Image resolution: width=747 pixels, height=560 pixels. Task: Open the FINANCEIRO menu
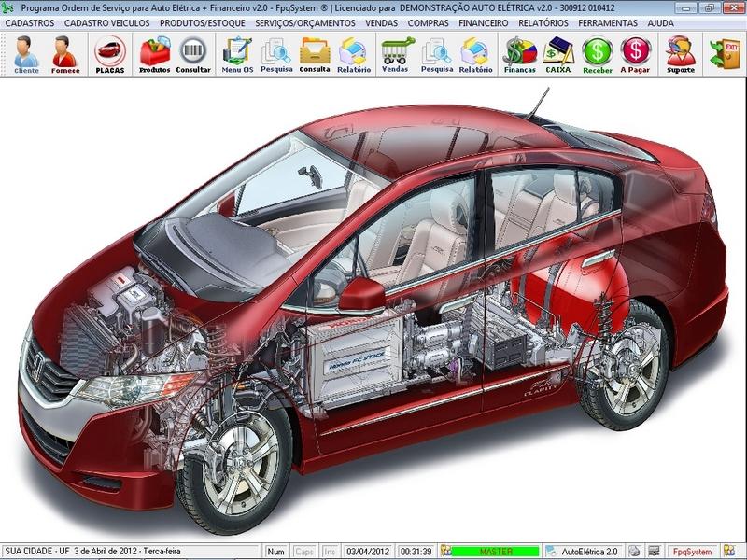483,22
